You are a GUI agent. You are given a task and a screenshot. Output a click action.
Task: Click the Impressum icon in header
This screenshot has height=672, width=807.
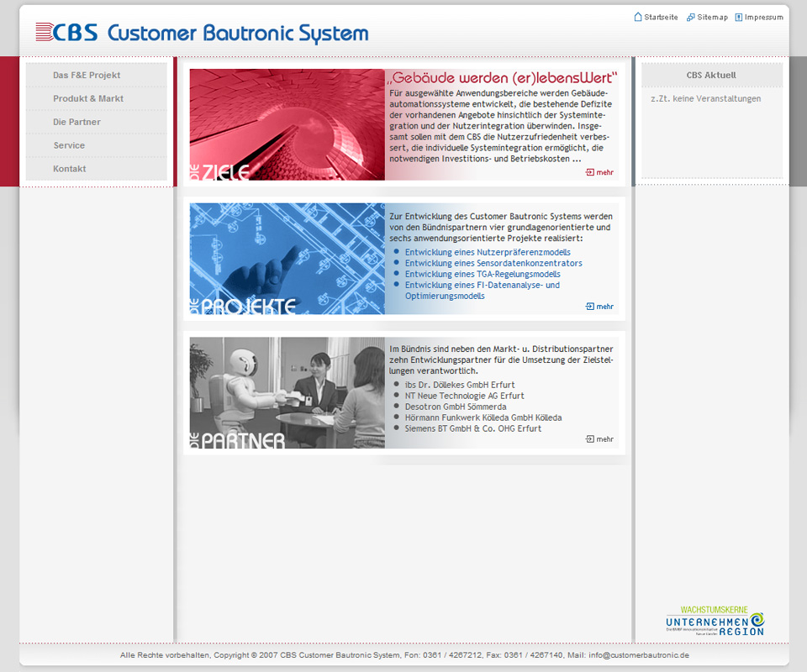point(739,18)
